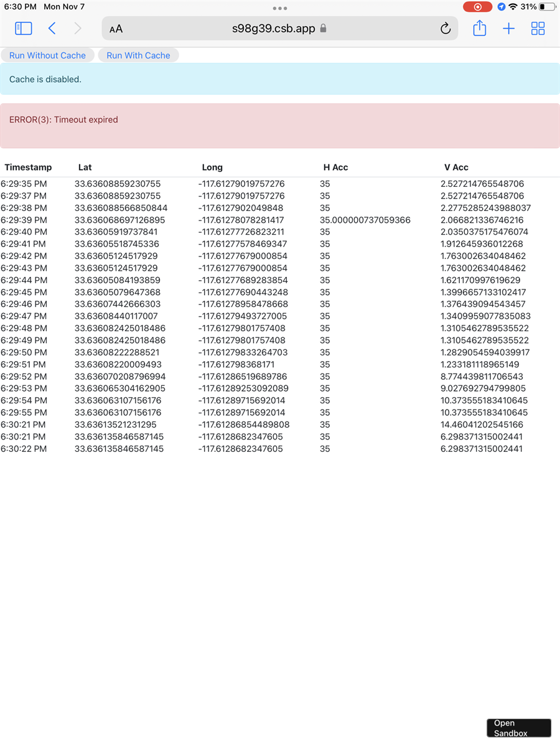Go back to previous page

pos(52,28)
